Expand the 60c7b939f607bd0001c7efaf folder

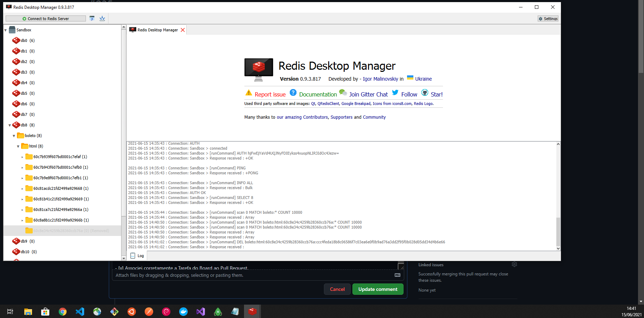(x=22, y=157)
